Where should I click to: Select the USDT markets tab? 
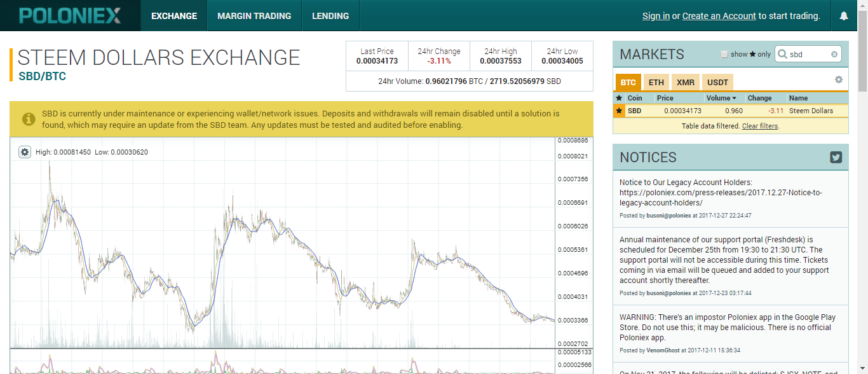718,83
